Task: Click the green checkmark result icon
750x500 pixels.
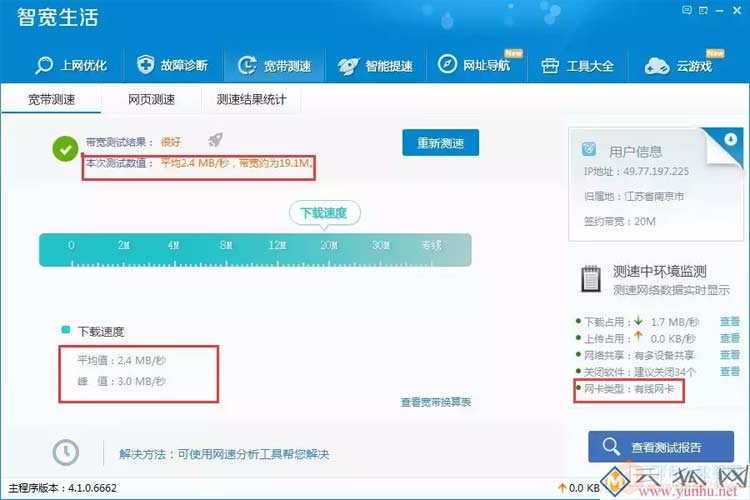Action: click(66, 149)
